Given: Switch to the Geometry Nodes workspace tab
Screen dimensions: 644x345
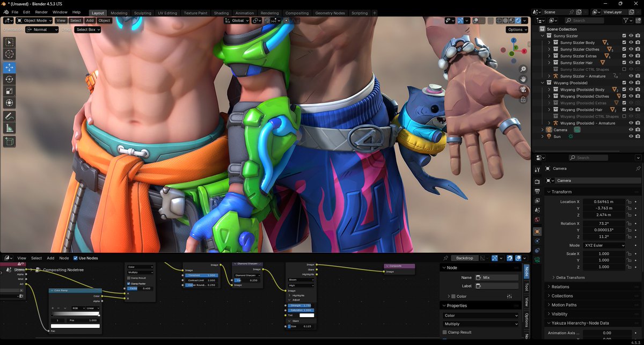Looking at the screenshot, I should 330,13.
